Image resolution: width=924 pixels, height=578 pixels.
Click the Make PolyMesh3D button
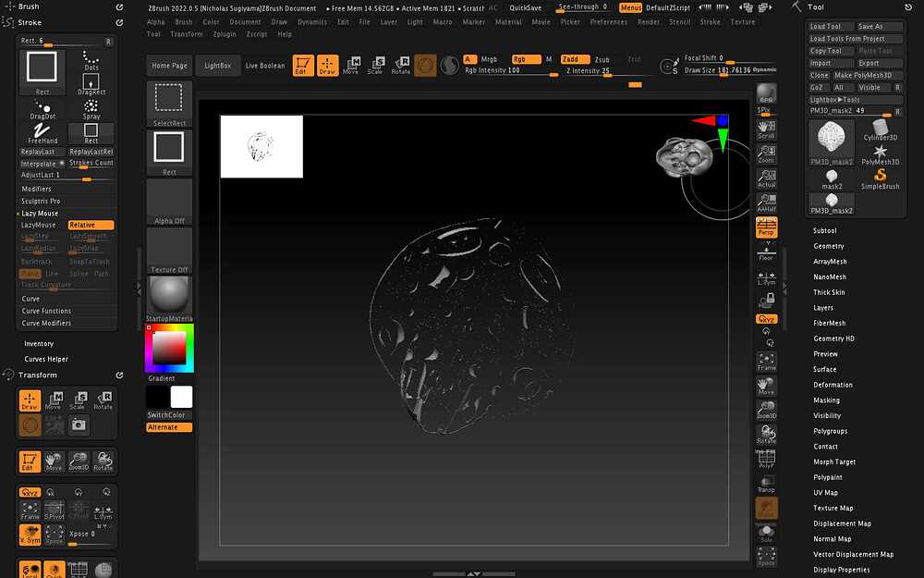(x=868, y=76)
